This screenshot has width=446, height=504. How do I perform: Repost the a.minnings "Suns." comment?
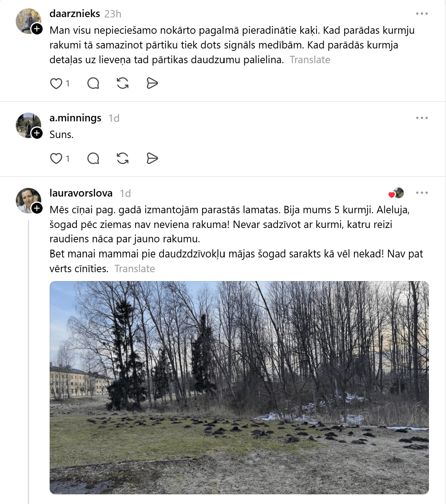click(x=123, y=159)
